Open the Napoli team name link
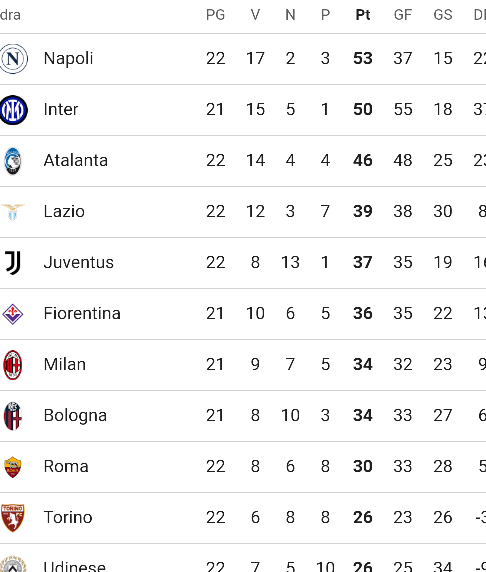 (68, 58)
